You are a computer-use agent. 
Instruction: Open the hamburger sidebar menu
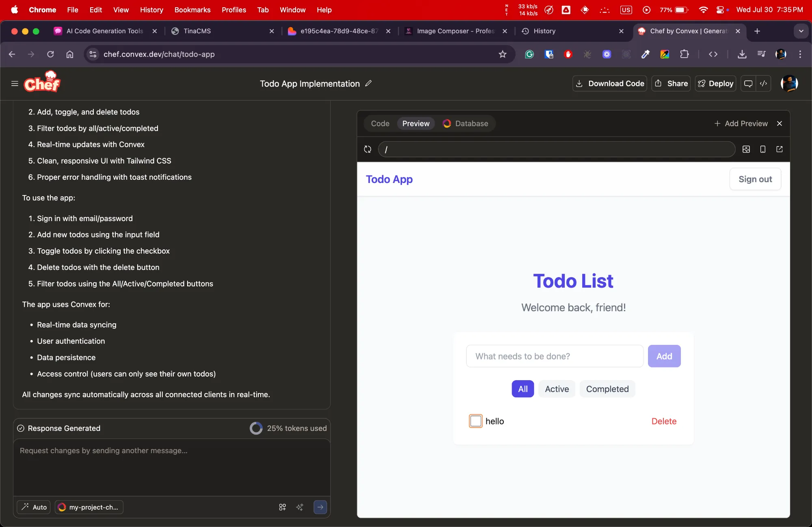click(x=15, y=84)
